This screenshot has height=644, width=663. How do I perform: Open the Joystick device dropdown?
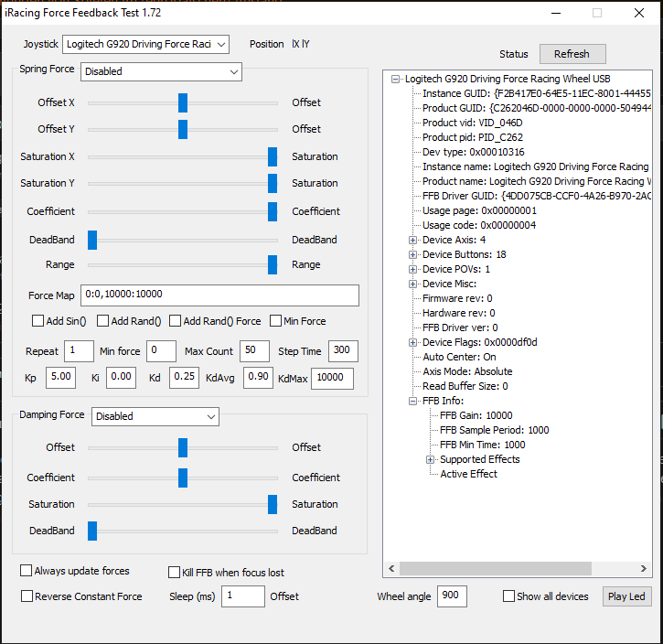(x=146, y=45)
